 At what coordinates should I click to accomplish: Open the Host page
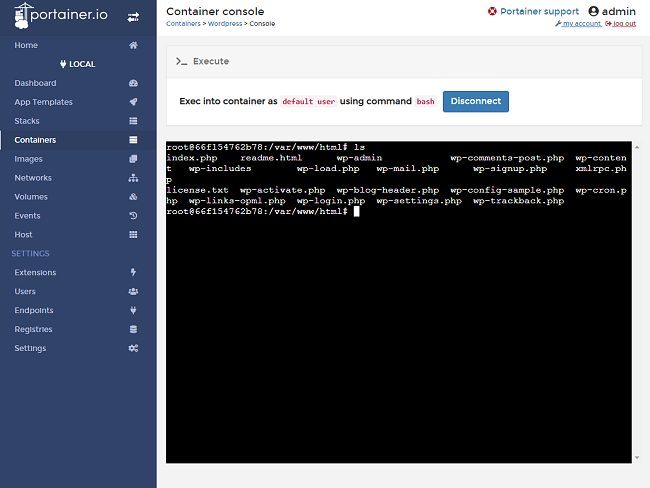pyautogui.click(x=78, y=235)
